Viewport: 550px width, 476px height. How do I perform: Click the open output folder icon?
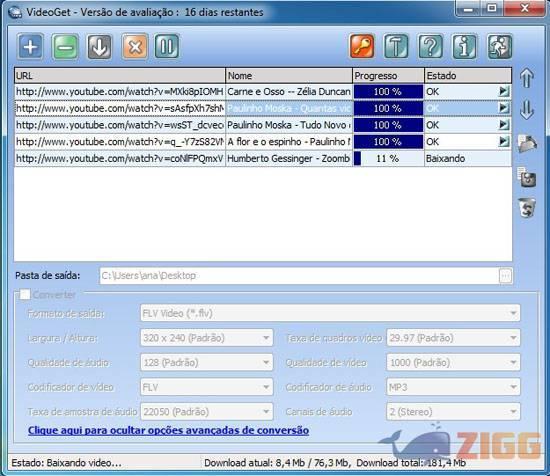(527, 143)
